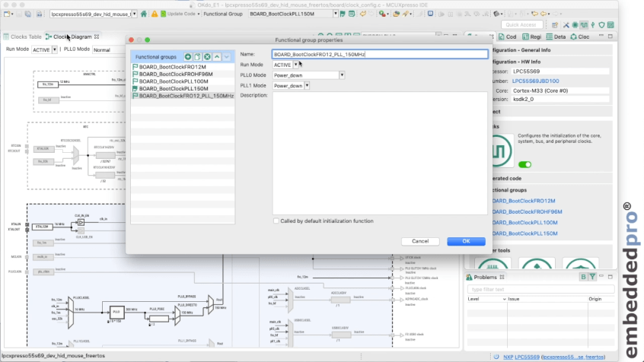
Task: Check 'Called by default initialization function'
Action: 276,221
